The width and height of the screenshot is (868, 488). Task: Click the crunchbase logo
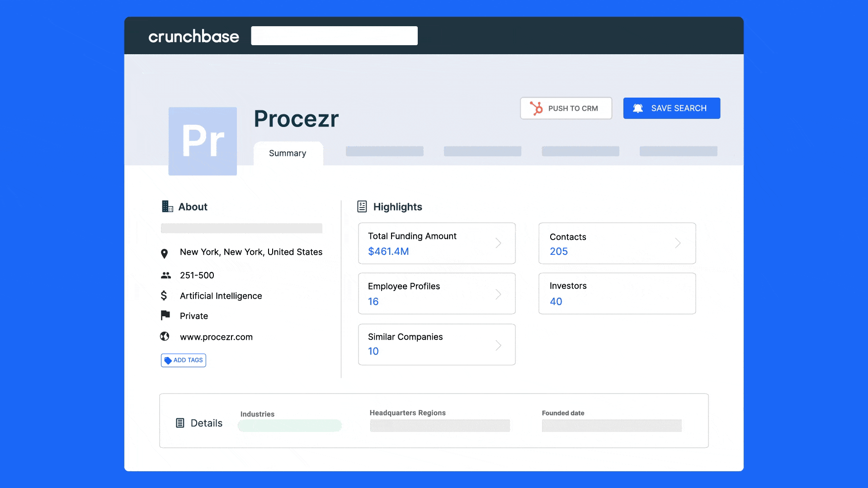(194, 36)
